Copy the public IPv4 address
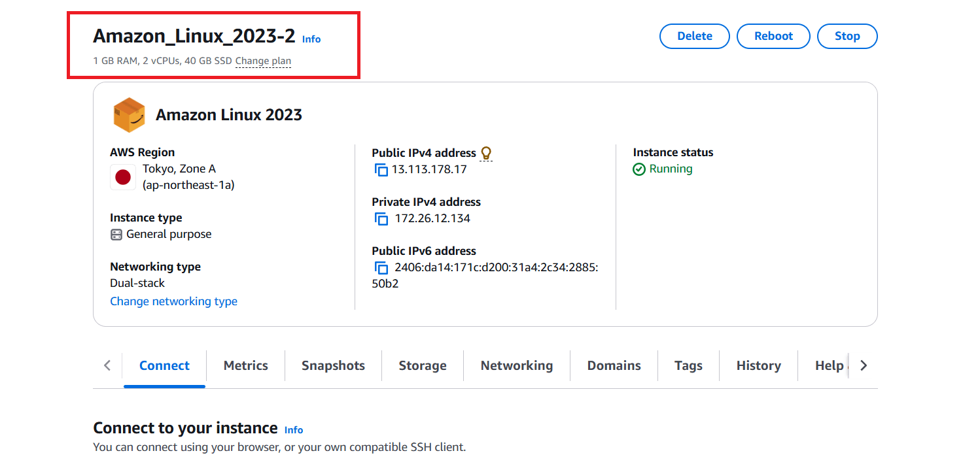The width and height of the screenshot is (980, 466). [x=381, y=170]
